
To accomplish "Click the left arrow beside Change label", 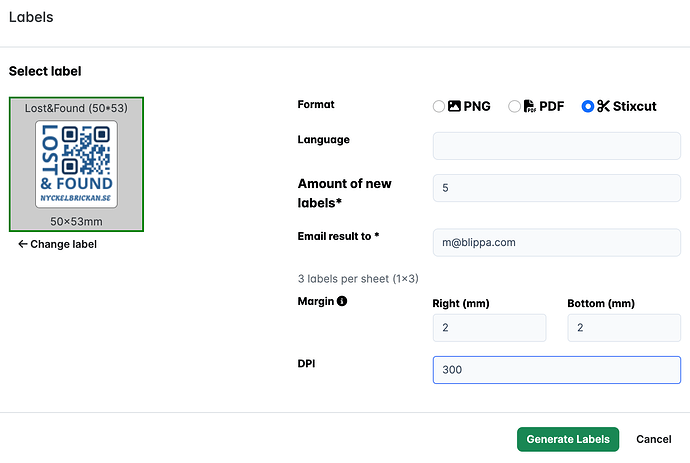I will pyautogui.click(x=23, y=244).
